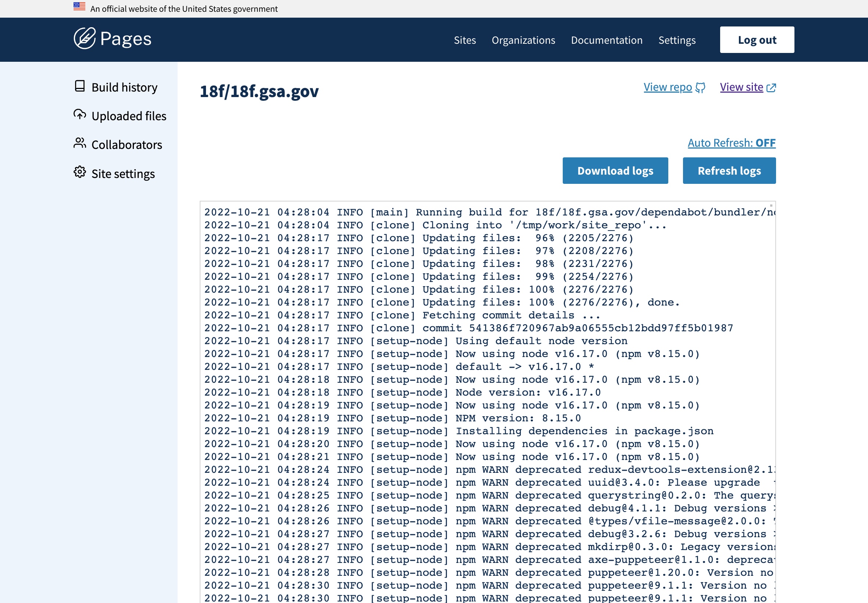
Task: Open Settings from the top navigation
Action: [x=677, y=40]
